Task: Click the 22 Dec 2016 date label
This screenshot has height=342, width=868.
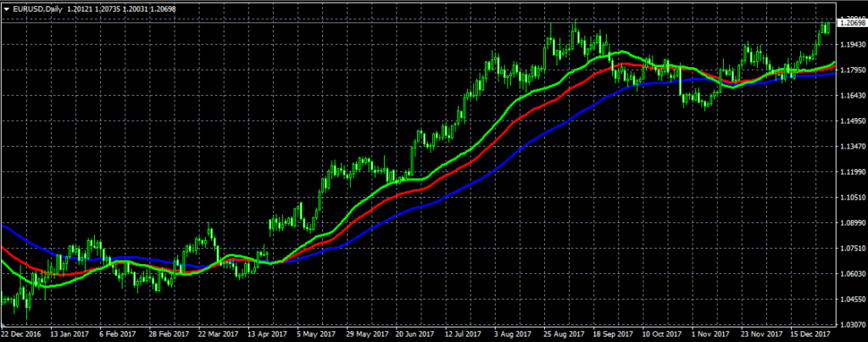Action: (23, 334)
